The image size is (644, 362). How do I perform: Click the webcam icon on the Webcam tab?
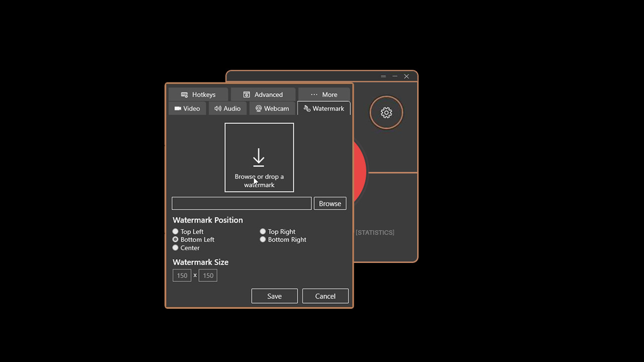click(258, 108)
